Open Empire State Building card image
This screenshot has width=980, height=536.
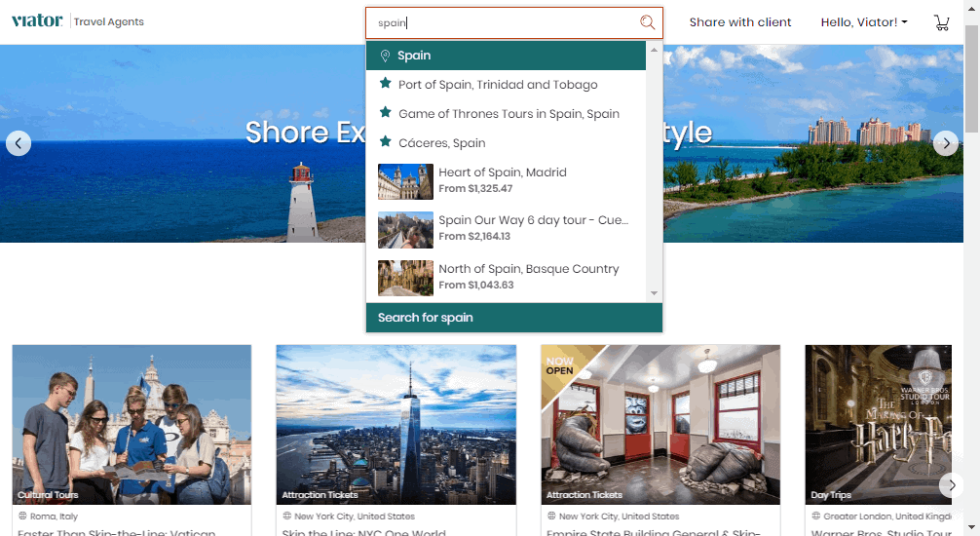(660, 425)
